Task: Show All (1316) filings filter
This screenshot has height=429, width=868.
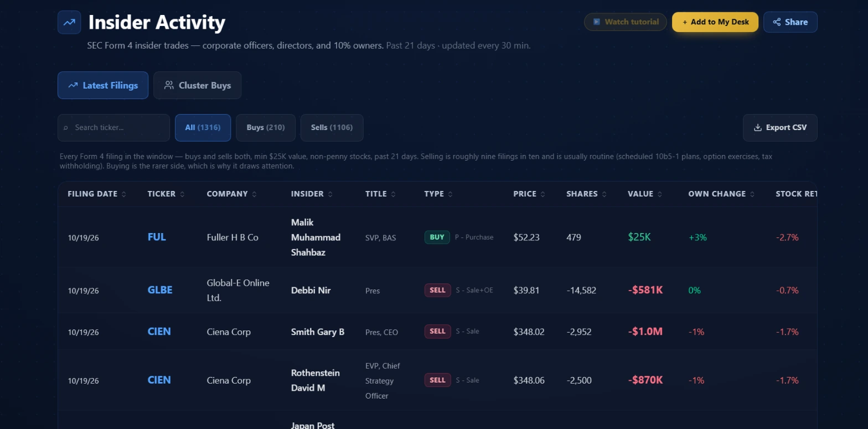Action: pos(203,128)
